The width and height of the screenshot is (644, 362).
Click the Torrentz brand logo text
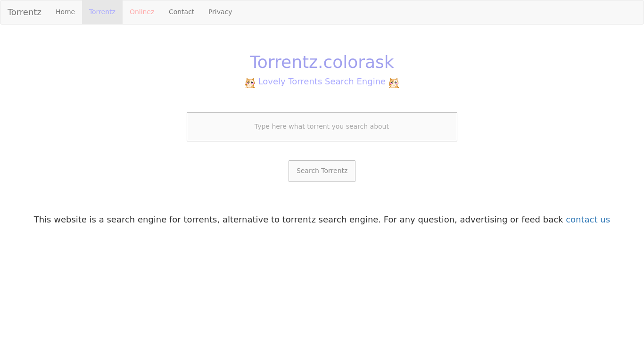tap(25, 12)
